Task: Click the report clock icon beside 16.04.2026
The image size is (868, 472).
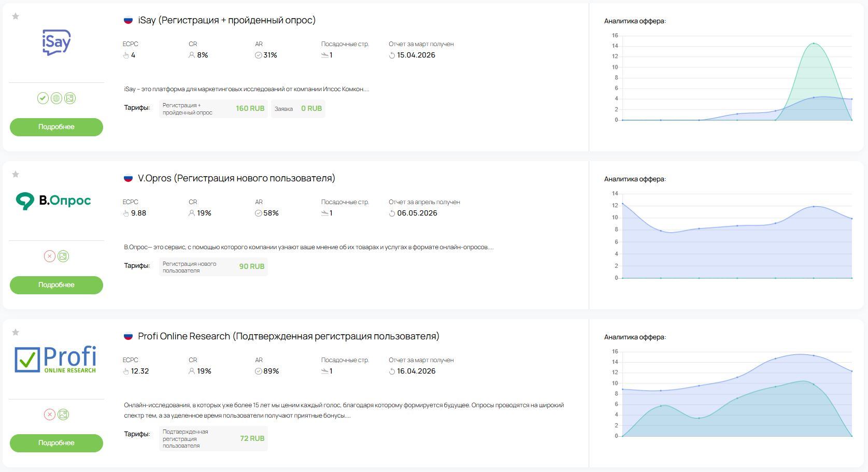Action: click(392, 371)
